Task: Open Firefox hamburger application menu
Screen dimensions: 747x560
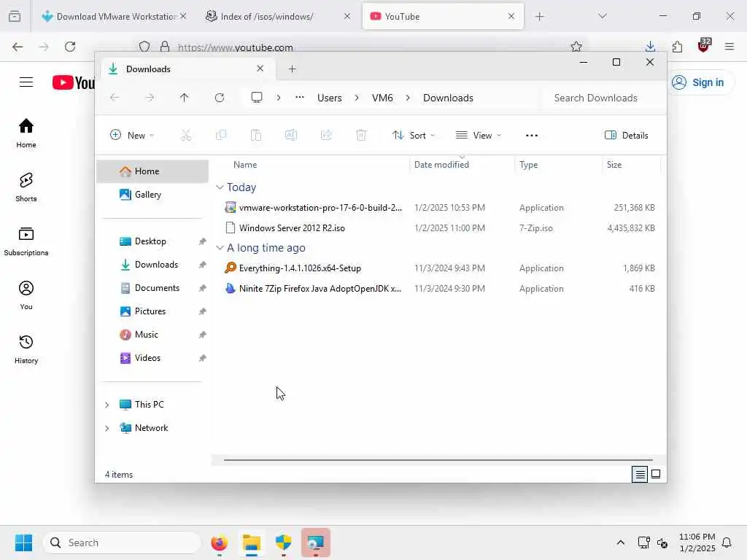Action: [x=729, y=47]
